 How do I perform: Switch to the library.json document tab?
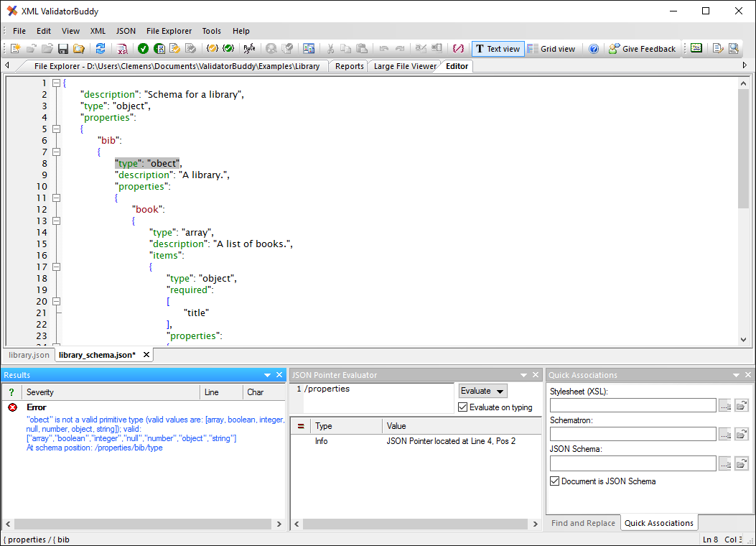tap(29, 355)
